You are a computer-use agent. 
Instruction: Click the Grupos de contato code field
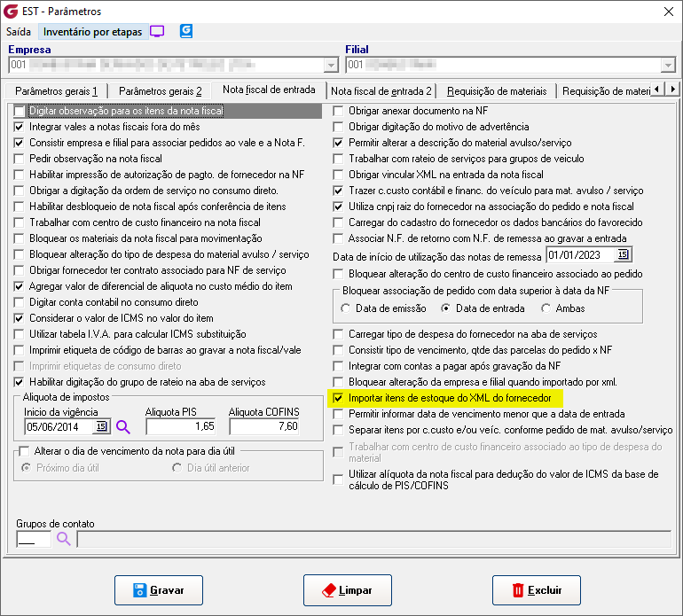click(x=34, y=540)
